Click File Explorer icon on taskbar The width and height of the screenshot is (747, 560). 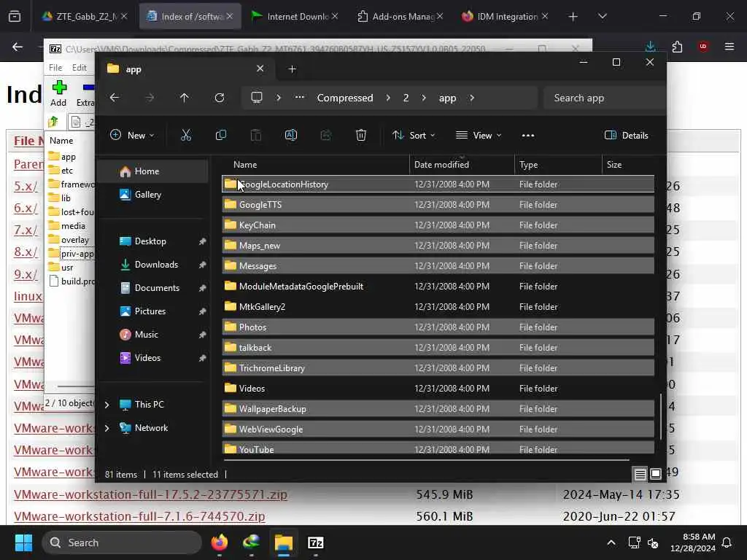point(284,542)
